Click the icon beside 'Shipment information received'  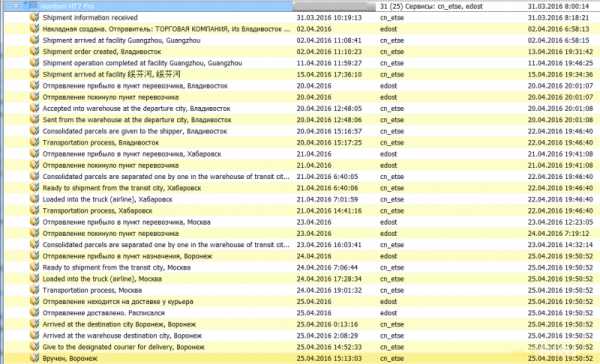pos(34,18)
